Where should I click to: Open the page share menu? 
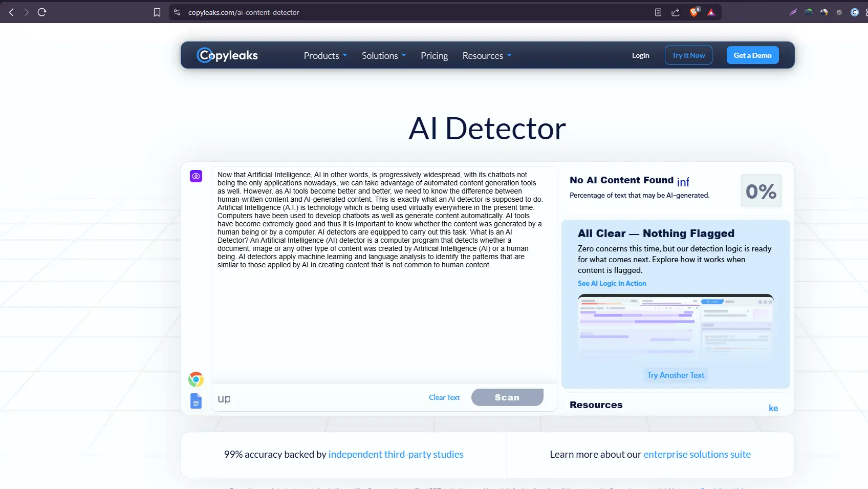(675, 12)
